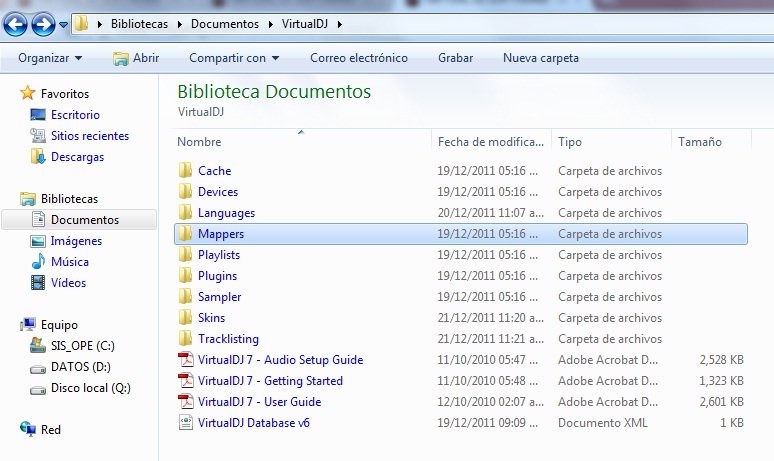This screenshot has width=774, height=461.
Task: Click the User Guide PDF icon
Action: tap(186, 401)
